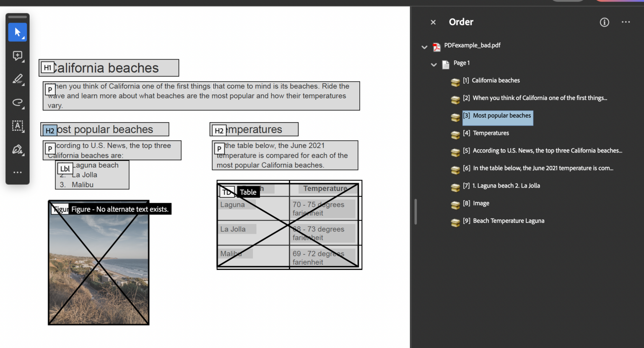The image size is (644, 348).
Task: Click the PDF icon beside PDFexample_bad.pdf
Action: click(x=437, y=47)
